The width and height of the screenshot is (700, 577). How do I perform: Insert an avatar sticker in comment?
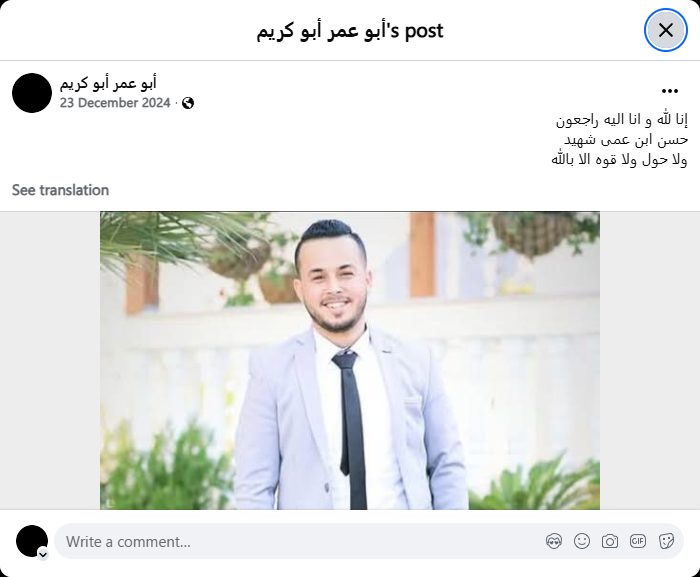[554, 541]
